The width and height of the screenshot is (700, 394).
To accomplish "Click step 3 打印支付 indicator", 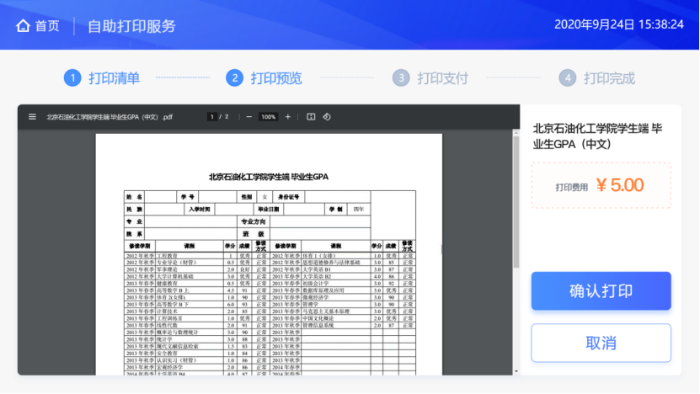I will [430, 78].
